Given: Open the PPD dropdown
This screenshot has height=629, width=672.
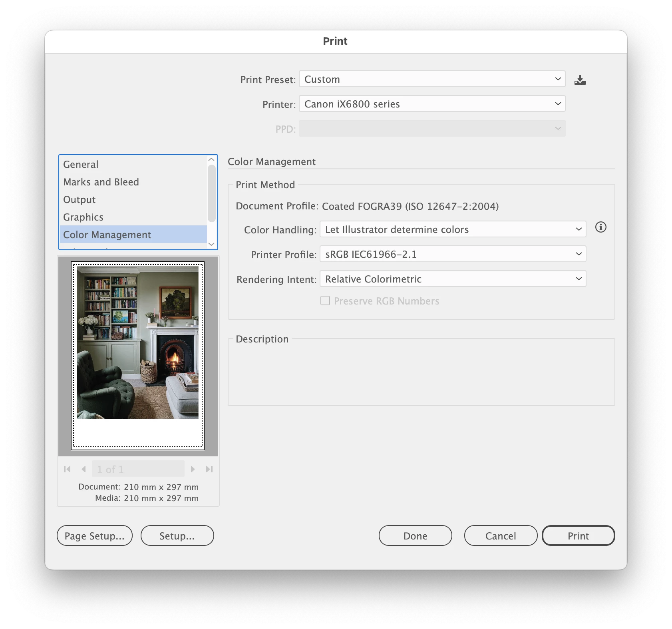Looking at the screenshot, I should (x=432, y=129).
